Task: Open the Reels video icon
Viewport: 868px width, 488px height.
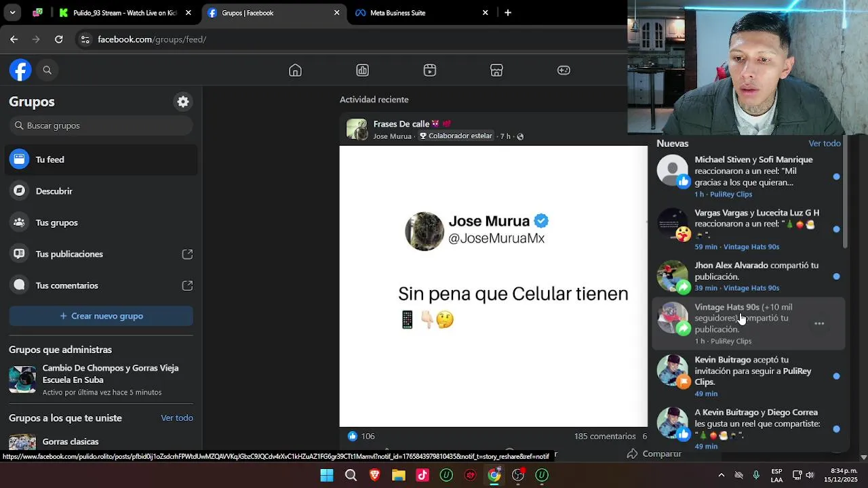Action: point(429,70)
